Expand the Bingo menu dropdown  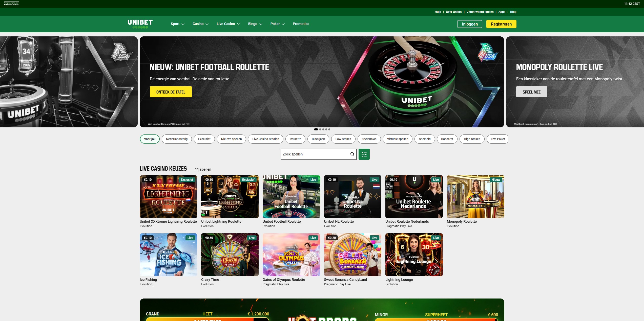click(x=255, y=24)
